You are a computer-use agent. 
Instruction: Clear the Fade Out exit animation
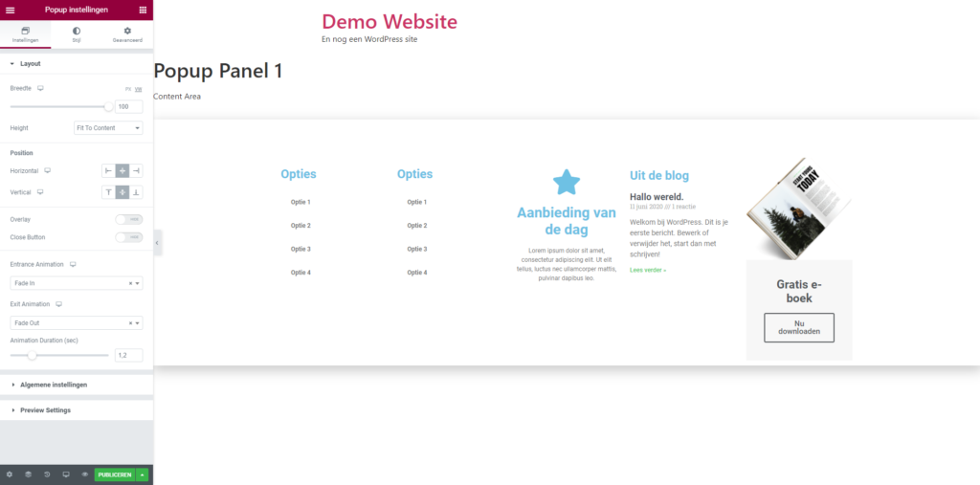(130, 323)
